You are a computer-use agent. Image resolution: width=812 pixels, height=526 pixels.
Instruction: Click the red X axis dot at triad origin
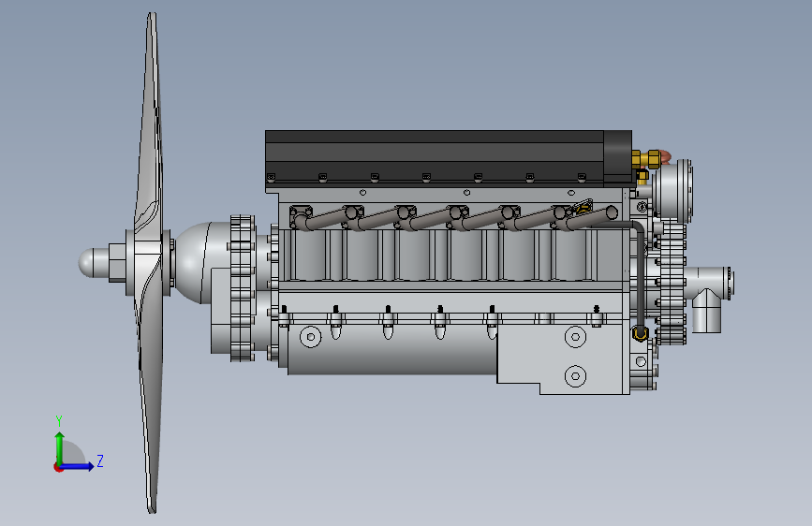[x=58, y=467]
